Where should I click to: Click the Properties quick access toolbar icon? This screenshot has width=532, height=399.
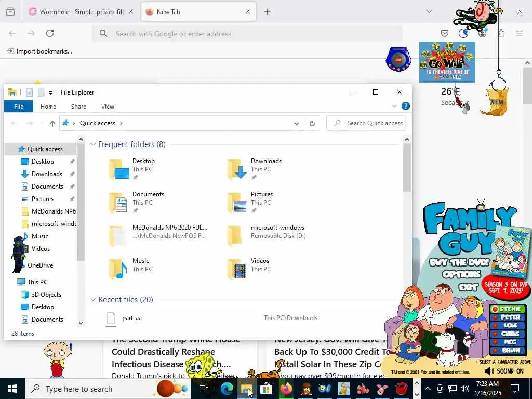30,92
